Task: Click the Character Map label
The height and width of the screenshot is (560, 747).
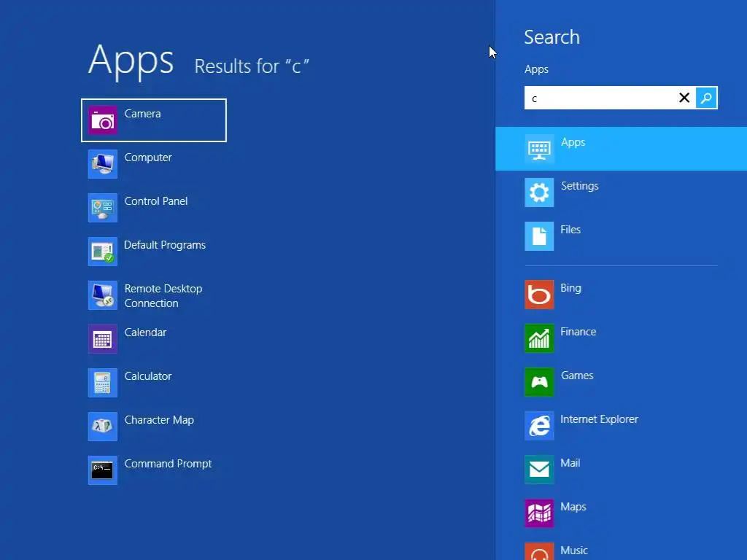Action: (x=159, y=420)
